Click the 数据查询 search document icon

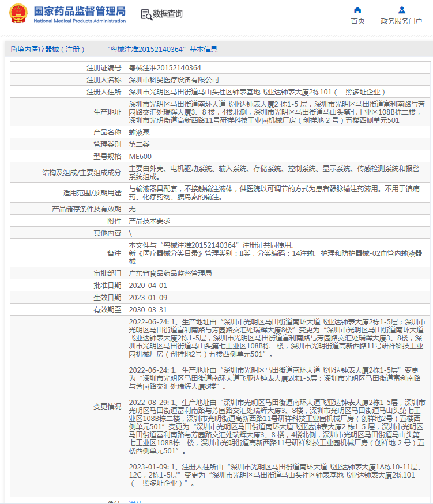(146, 14)
